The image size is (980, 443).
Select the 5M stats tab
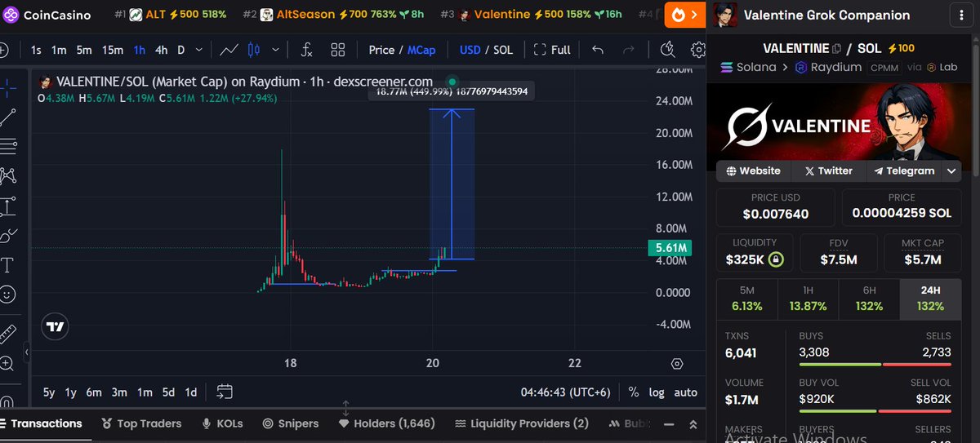coord(746,298)
